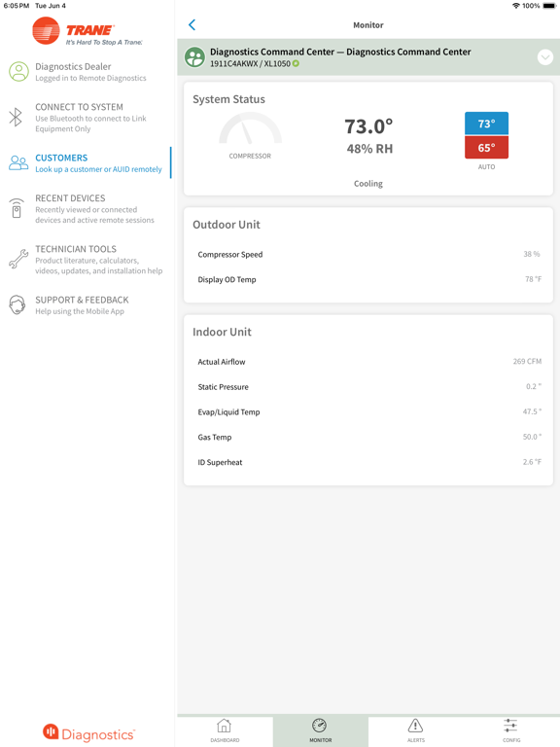The image size is (560, 747).
Task: Click the Support & Feedback headset icon
Action: coord(17,304)
